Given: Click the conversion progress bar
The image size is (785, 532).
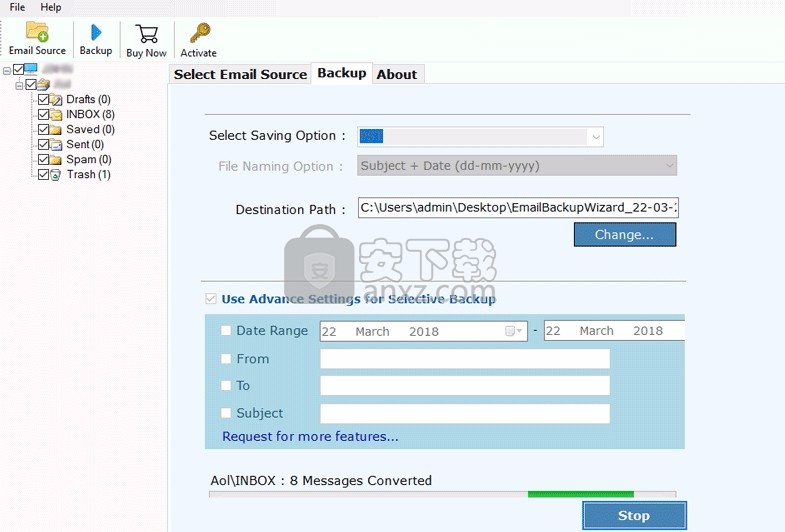Looking at the screenshot, I should coord(442,494).
